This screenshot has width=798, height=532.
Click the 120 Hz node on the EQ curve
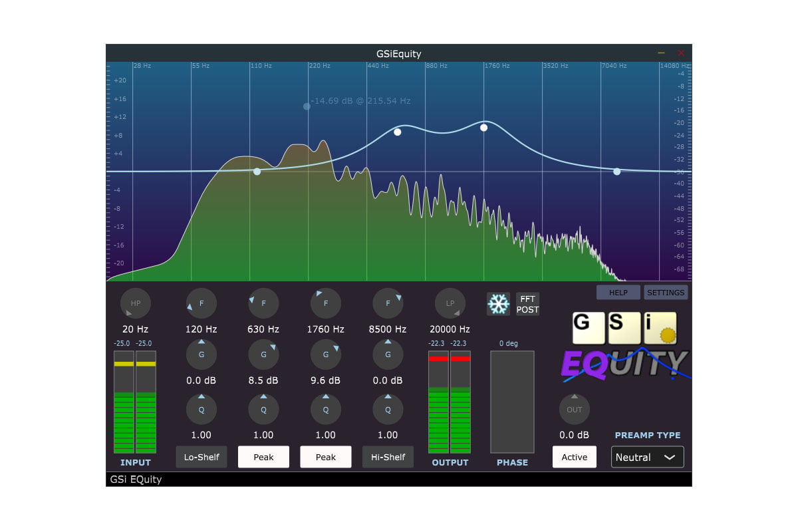(257, 172)
